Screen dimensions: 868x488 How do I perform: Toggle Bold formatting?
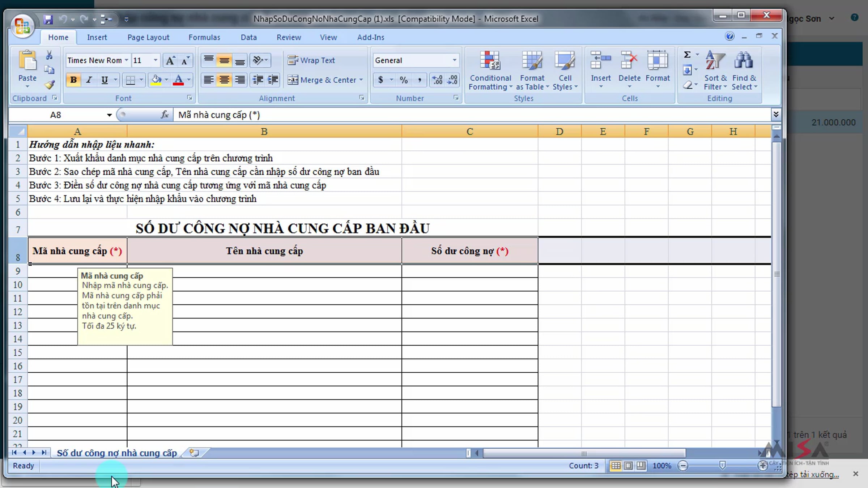[73, 80]
